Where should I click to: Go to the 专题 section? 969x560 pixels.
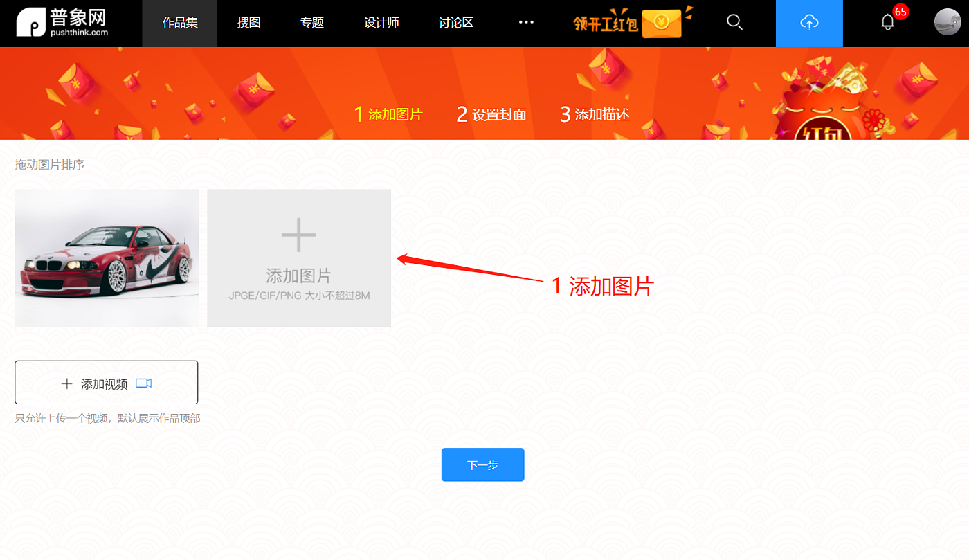point(312,23)
